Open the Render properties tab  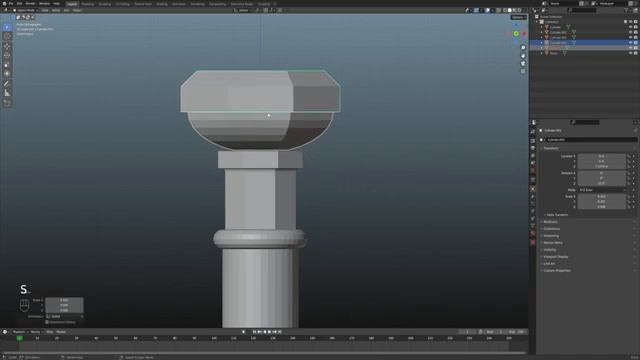[533, 141]
